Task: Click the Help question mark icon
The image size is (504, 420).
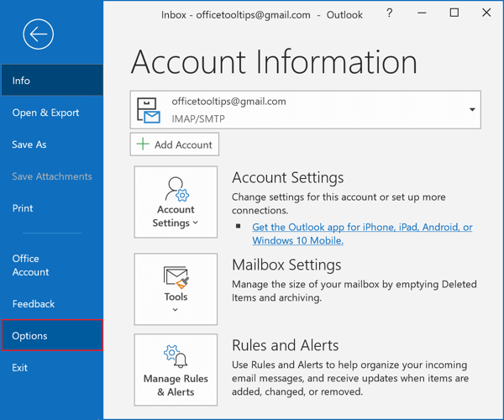Action: point(389,14)
